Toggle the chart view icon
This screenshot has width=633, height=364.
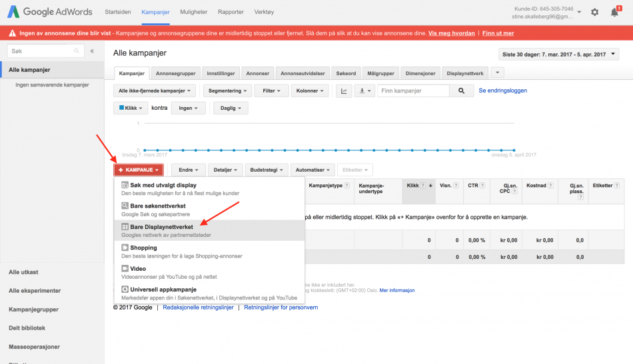[x=344, y=91]
